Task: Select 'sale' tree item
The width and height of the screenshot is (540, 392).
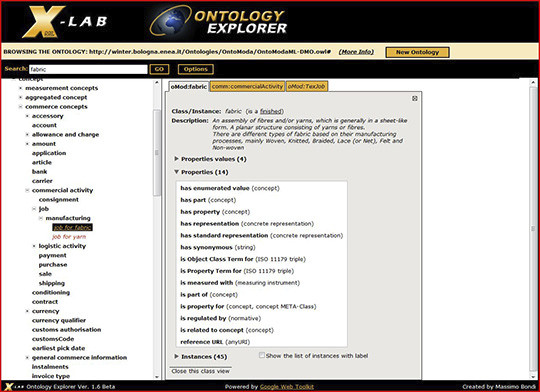Action: click(x=45, y=274)
